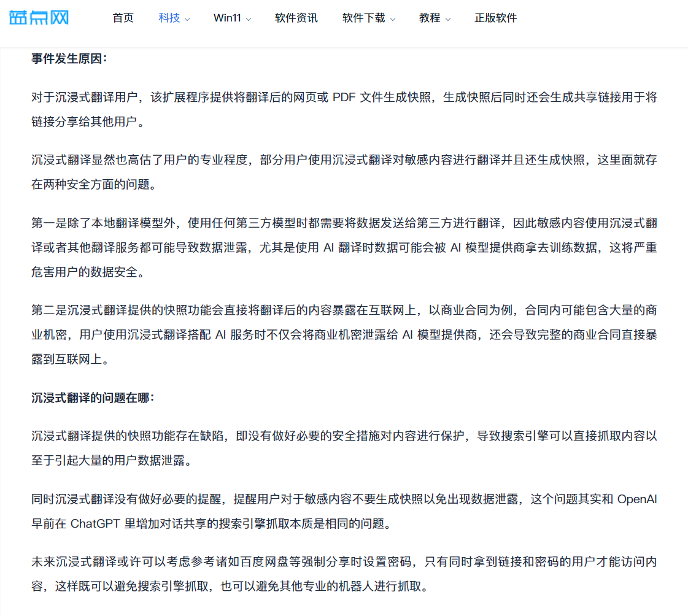The image size is (688, 616).
Task: Click the paragraph beginning 同时沉浸式翻译没有做好
Action: (x=344, y=511)
